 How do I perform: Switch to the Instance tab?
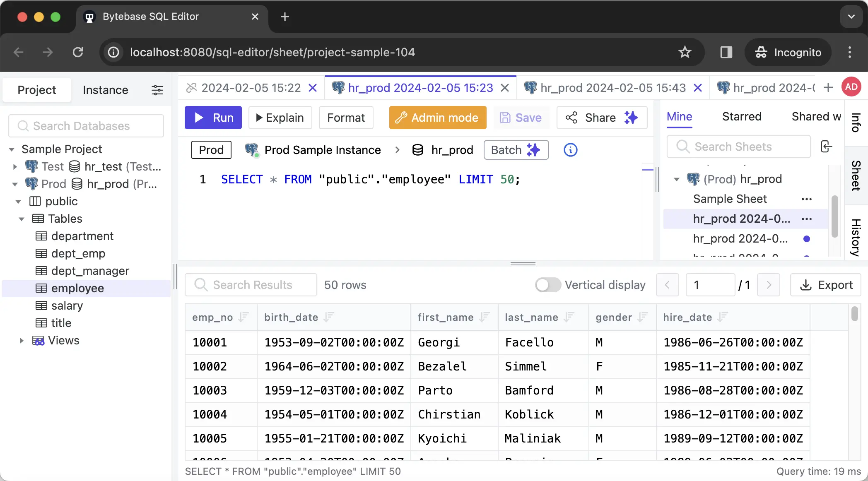pos(105,90)
